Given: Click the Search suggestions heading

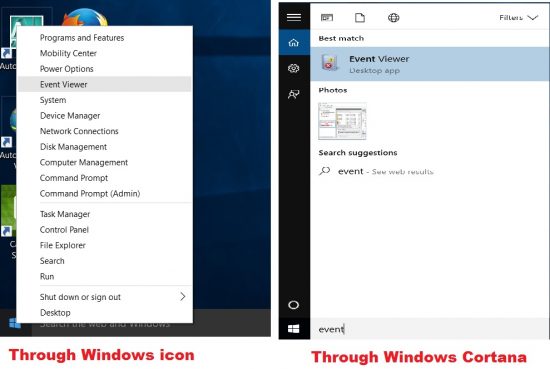Looking at the screenshot, I should pos(358,153).
